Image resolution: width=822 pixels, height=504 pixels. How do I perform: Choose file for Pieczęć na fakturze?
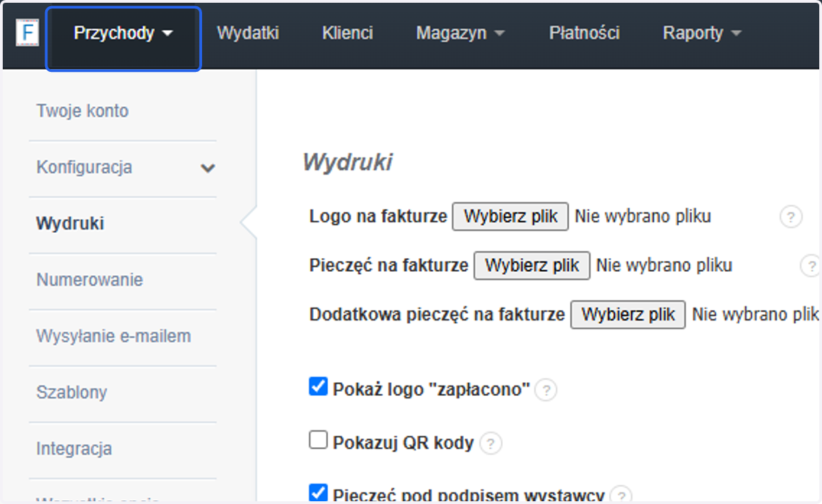point(532,266)
